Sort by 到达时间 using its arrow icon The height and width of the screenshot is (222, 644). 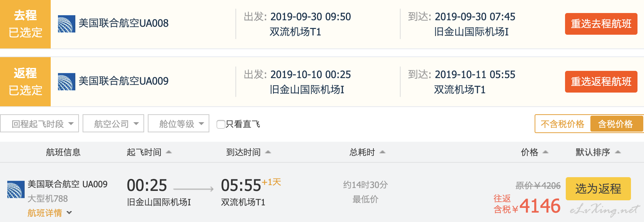pyautogui.click(x=268, y=152)
